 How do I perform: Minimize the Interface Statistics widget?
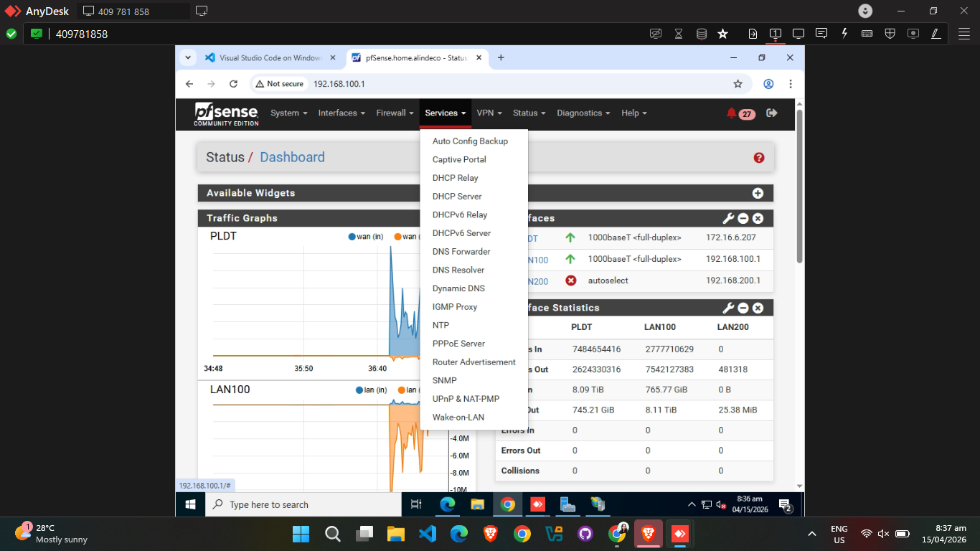(x=743, y=308)
